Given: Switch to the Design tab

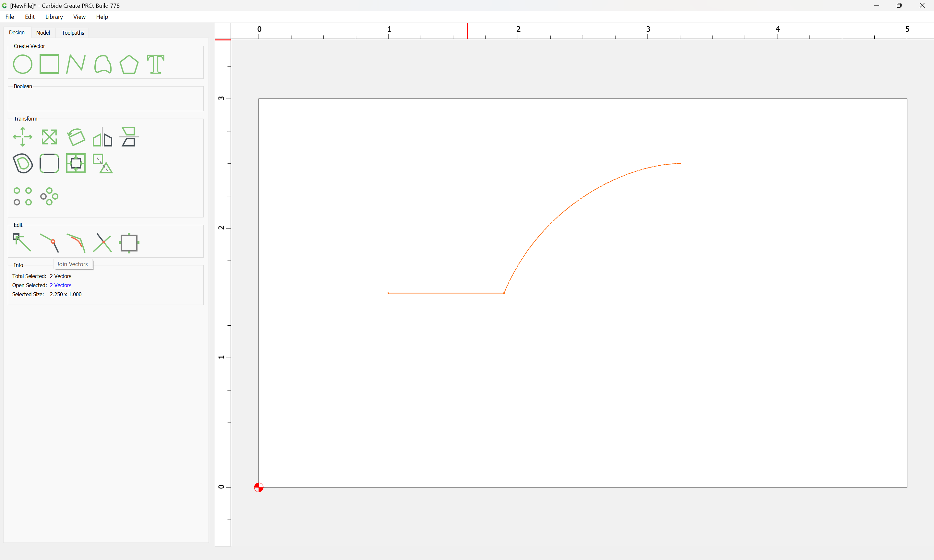Looking at the screenshot, I should coord(17,33).
